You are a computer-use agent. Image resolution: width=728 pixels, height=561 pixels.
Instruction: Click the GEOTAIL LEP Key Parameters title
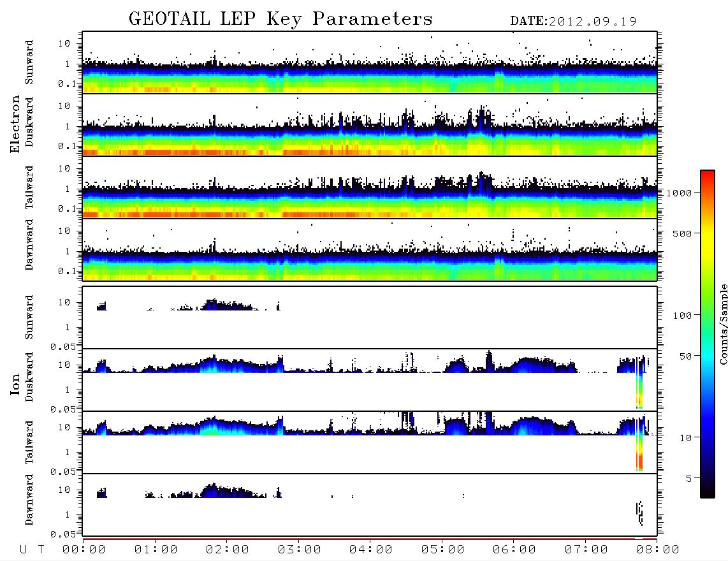coord(280,19)
